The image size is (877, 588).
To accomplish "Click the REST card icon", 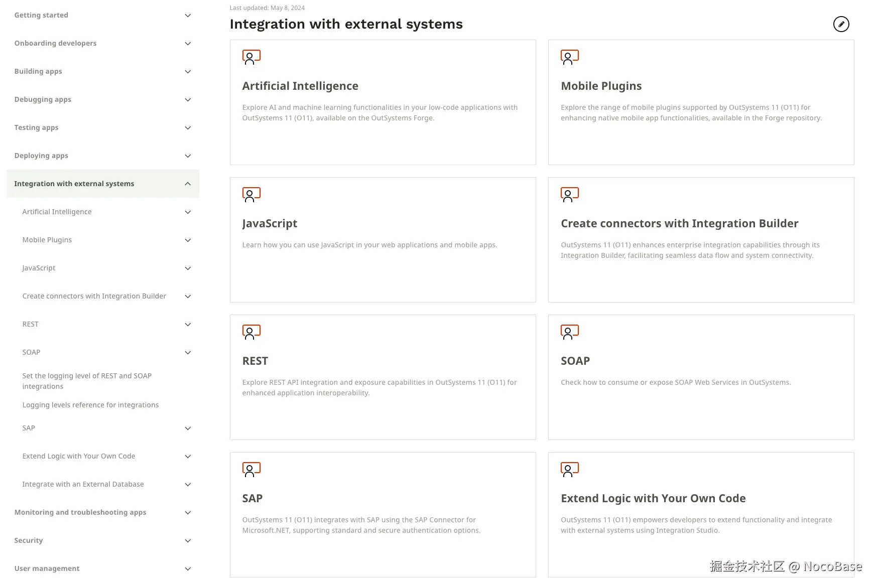I will coord(251,332).
